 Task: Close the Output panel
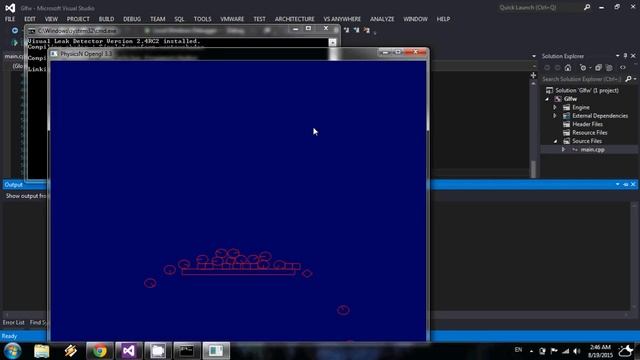tap(633, 184)
